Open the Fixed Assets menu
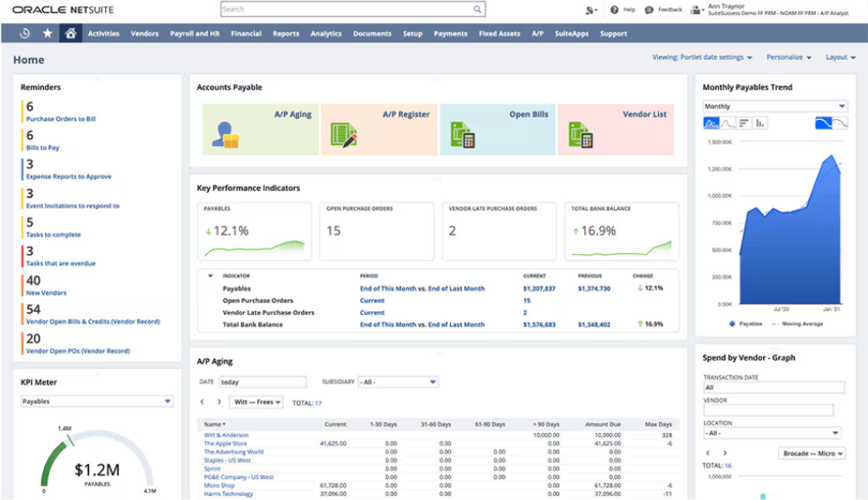868x500 pixels. 499,33
